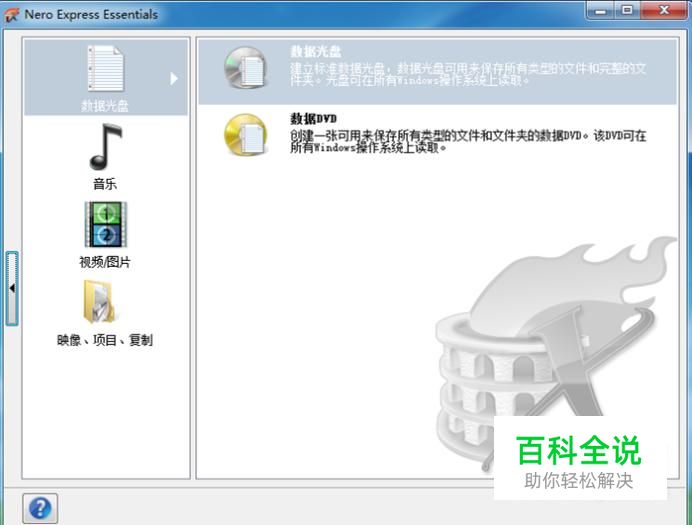The image size is (692, 525).
Task: Open the 音乐 music note category
Action: click(x=105, y=147)
